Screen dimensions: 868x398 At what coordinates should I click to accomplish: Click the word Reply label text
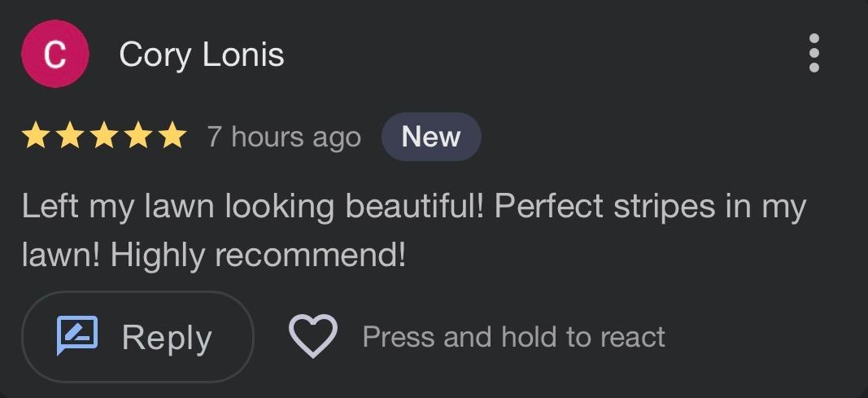[167, 337]
